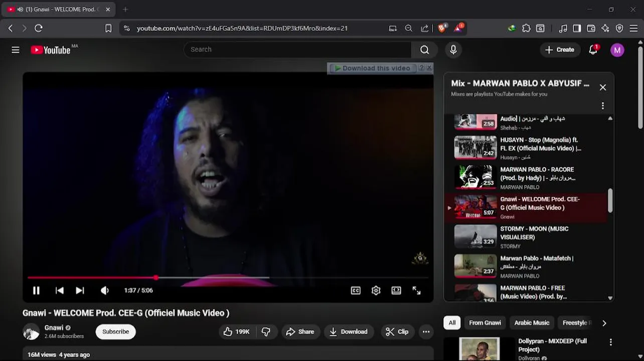Select the 'From Gnawi' filter chip
644x361 pixels.
(x=485, y=323)
